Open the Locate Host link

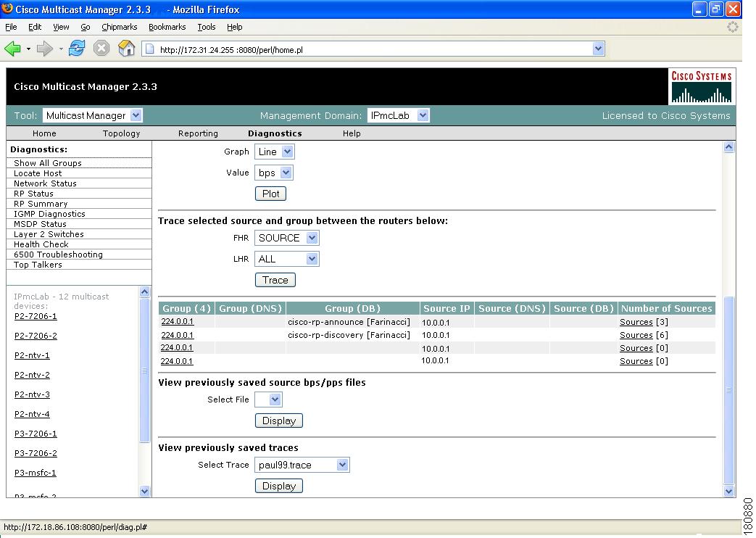tap(38, 173)
